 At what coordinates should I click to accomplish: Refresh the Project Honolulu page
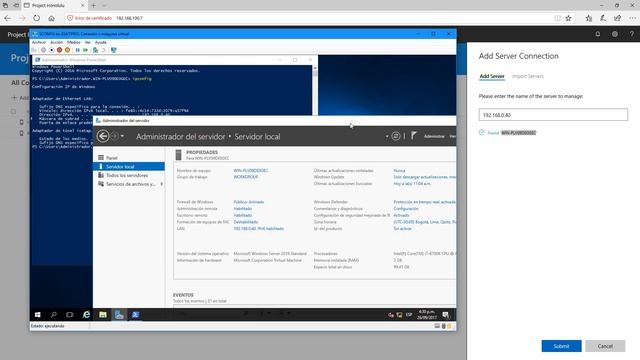tap(37, 18)
